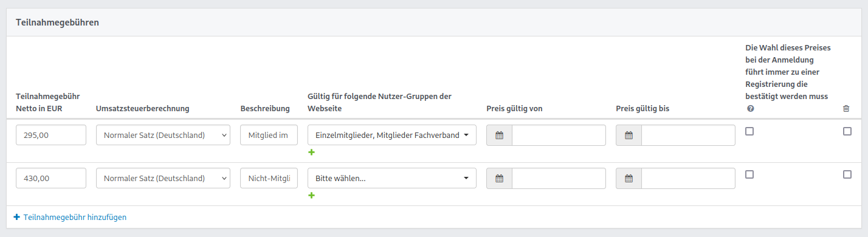This screenshot has height=237, width=868.
Task: Click the Mitglied im description field
Action: pos(269,135)
